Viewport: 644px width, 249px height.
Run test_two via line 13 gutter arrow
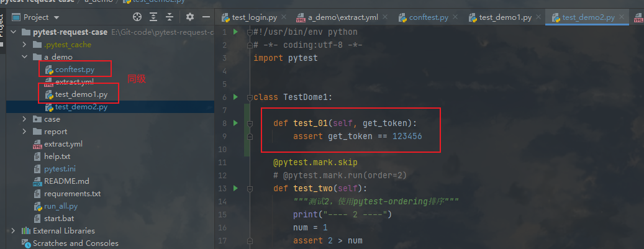point(236,188)
